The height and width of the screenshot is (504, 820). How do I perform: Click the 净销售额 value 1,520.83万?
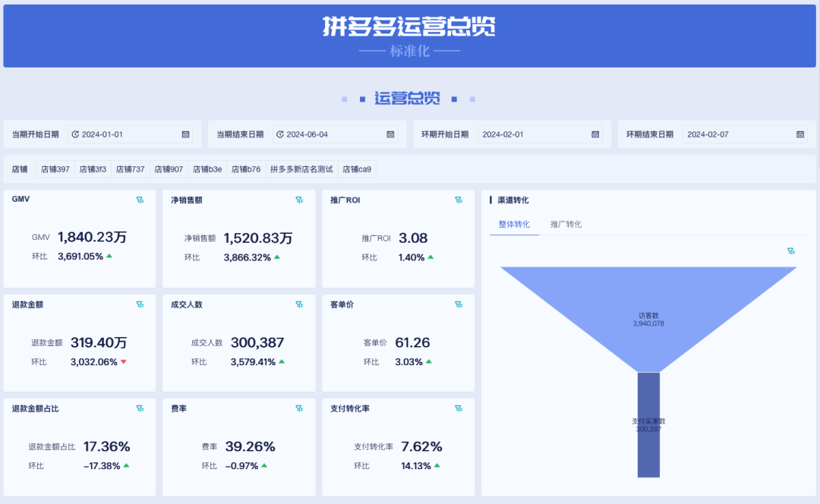pos(258,238)
